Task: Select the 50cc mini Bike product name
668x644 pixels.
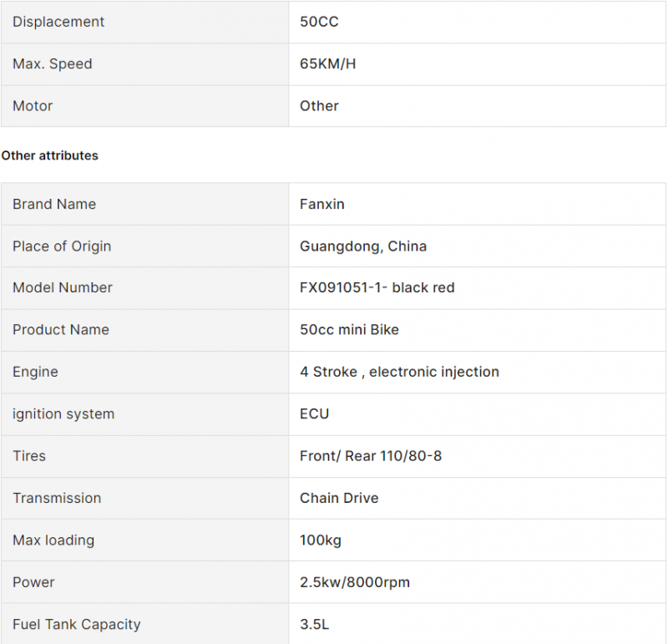Action: pos(349,330)
